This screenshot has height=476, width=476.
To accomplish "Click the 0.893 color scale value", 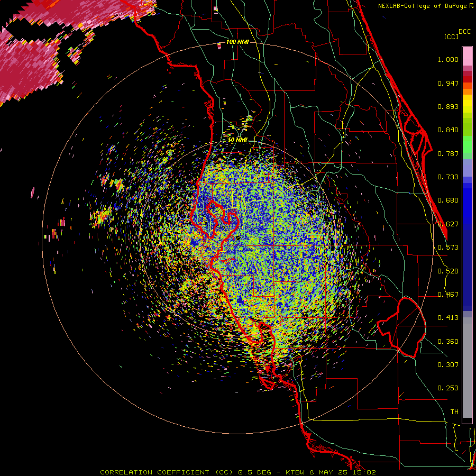I will click(x=448, y=106).
